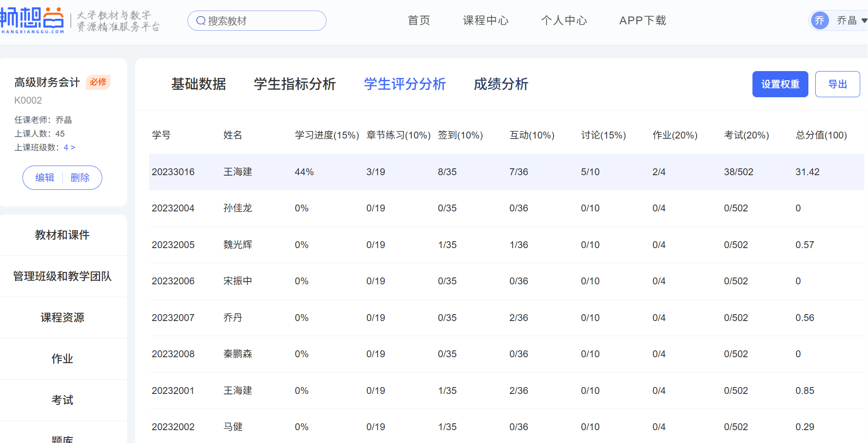
Task: Select the 成绩分析 tab
Action: point(501,84)
